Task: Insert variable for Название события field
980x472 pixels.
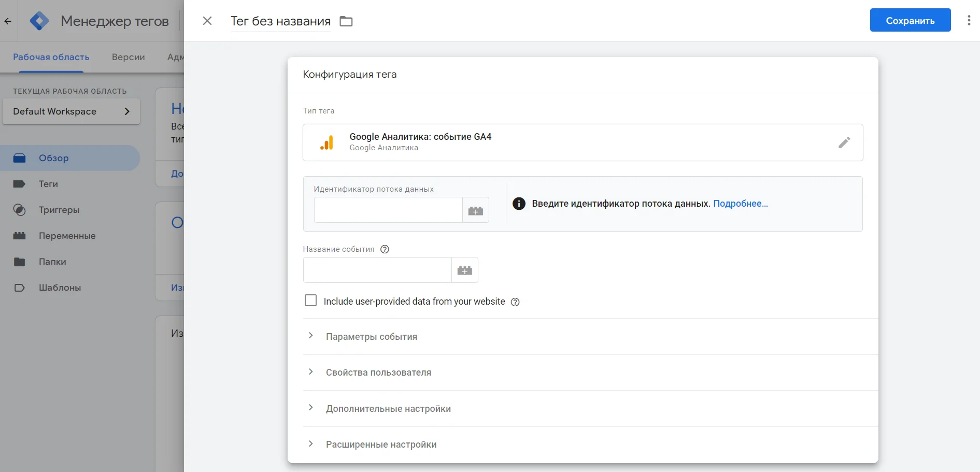Action: coord(465,270)
